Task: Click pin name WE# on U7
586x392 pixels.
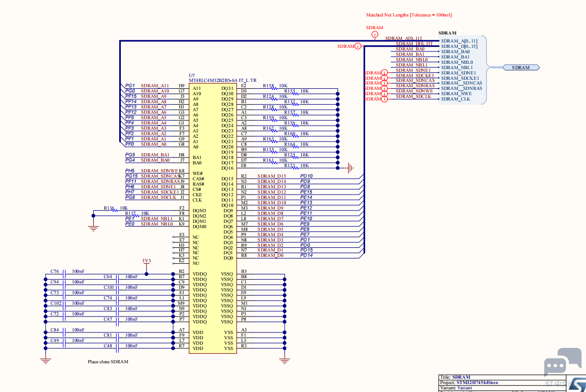Action: [x=197, y=173]
